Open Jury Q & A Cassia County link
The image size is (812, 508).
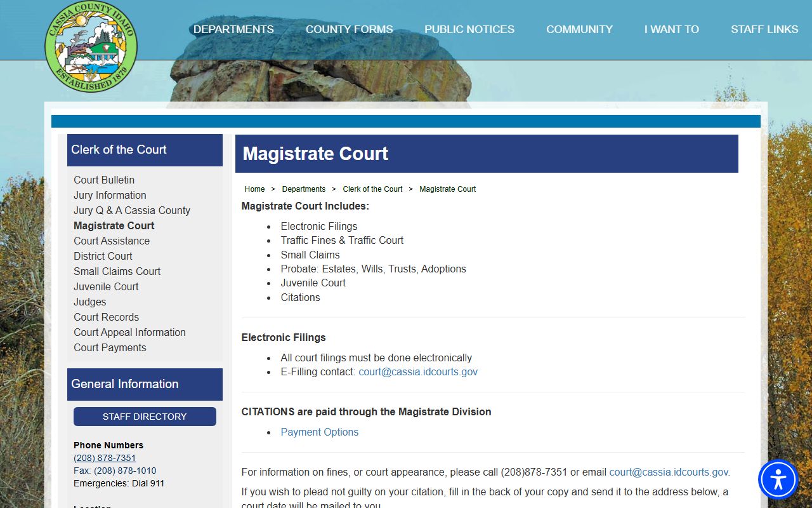click(x=132, y=210)
